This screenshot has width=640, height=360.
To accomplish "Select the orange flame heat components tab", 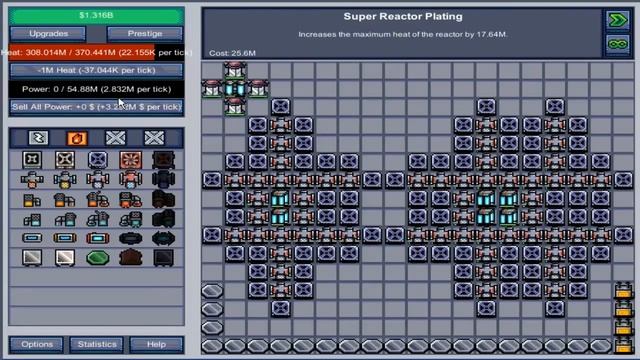I will click(77, 138).
